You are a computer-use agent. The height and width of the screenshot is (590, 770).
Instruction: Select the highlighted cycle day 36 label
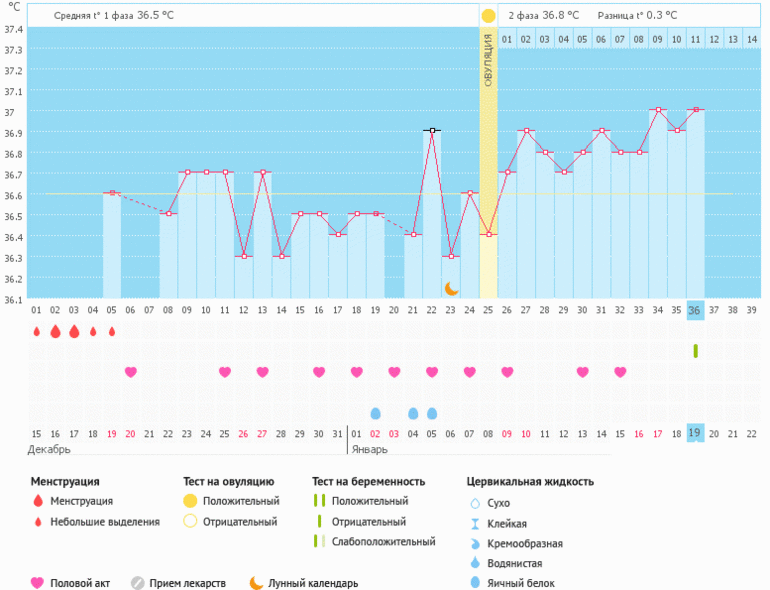695,311
